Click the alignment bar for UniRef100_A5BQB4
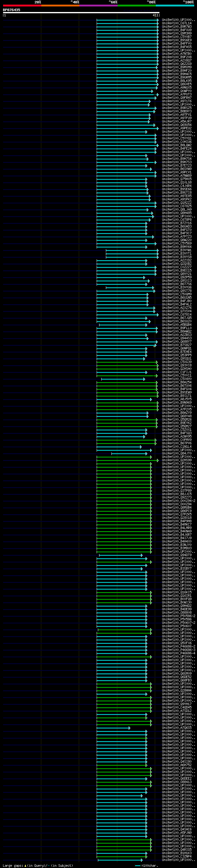The image size is (197, 868). 123,325
